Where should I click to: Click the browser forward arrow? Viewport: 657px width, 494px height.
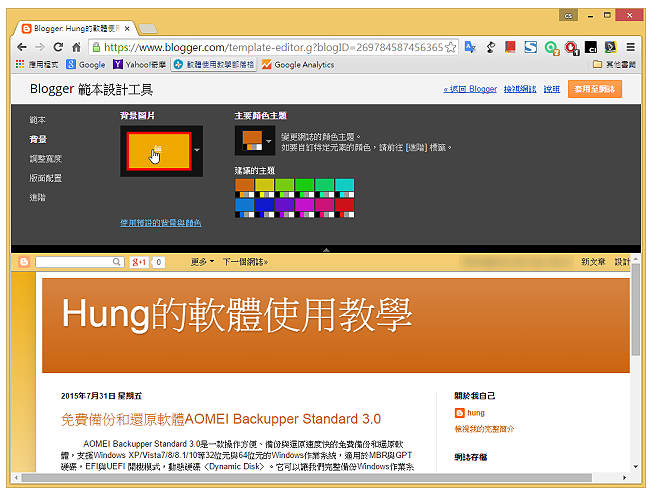pos(40,47)
